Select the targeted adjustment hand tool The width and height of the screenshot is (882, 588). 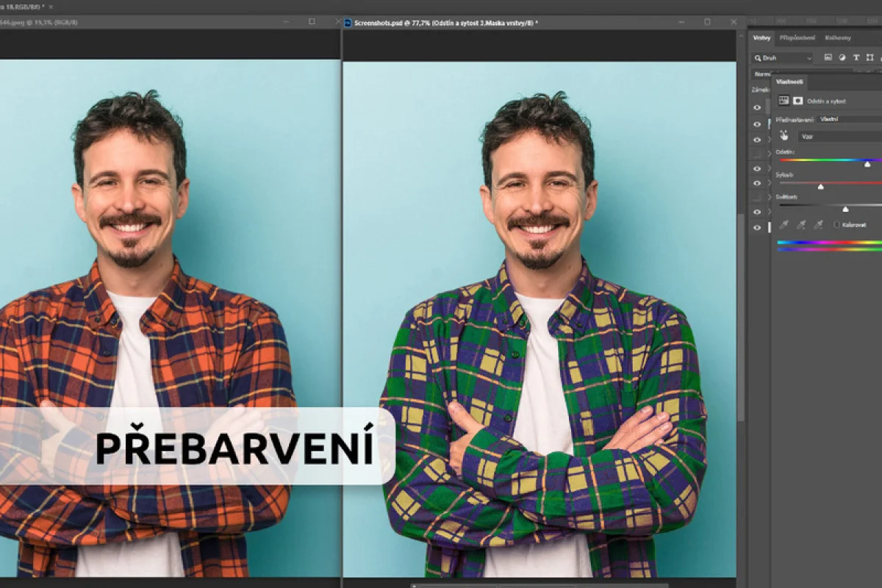784,136
